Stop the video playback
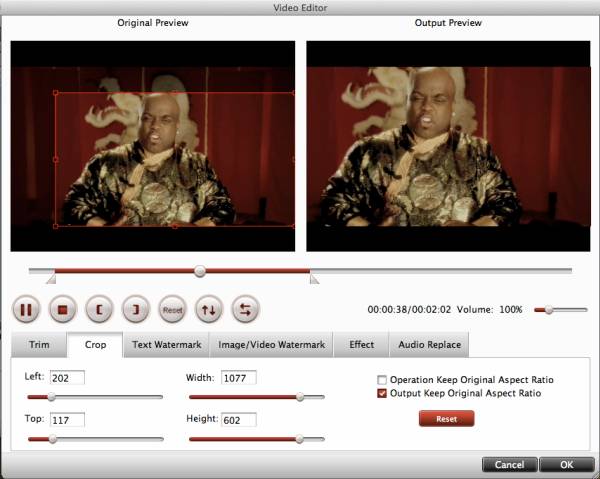This screenshot has height=479, width=600. coord(63,310)
